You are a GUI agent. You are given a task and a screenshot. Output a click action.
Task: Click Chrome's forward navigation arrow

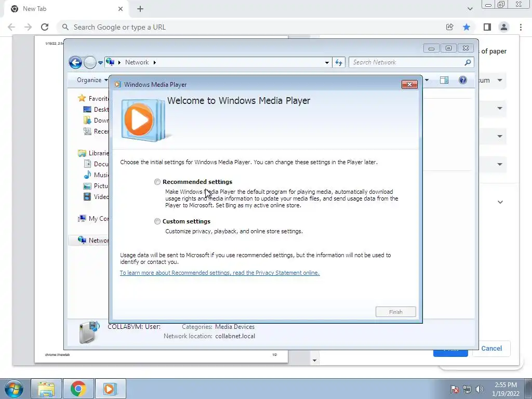[x=28, y=27]
